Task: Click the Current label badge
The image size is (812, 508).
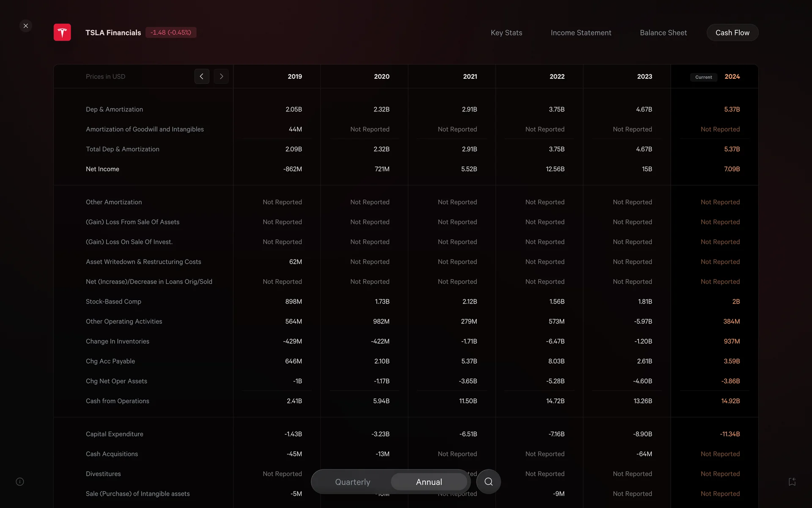Action: (x=703, y=77)
